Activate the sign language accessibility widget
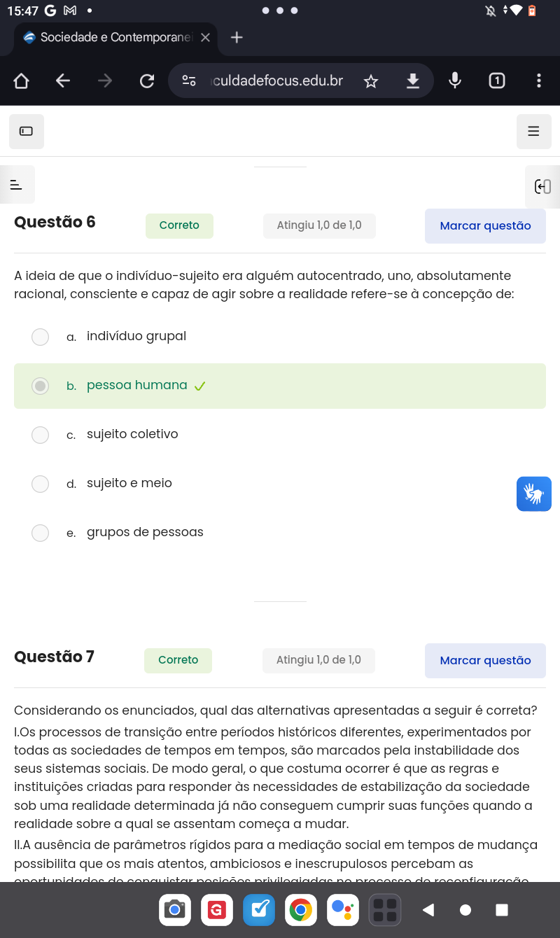The image size is (560, 938). (x=534, y=494)
